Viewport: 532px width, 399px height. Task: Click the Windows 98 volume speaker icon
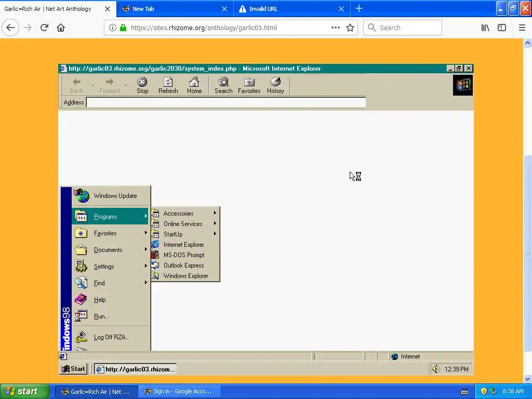(x=436, y=369)
